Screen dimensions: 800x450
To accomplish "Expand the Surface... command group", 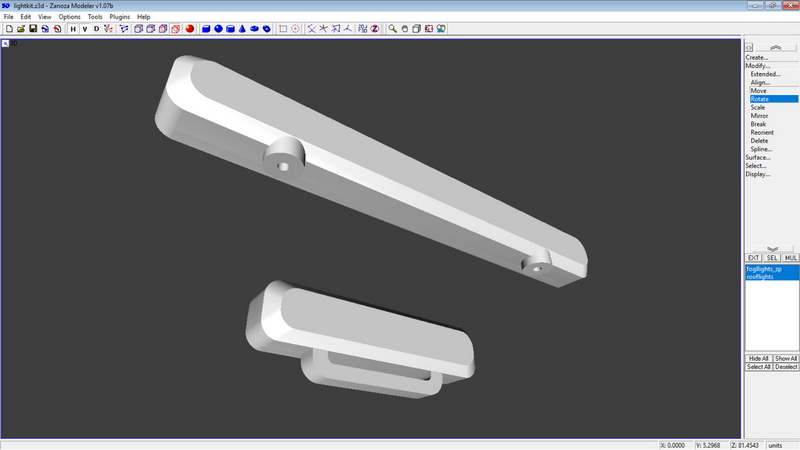I will coord(758,157).
